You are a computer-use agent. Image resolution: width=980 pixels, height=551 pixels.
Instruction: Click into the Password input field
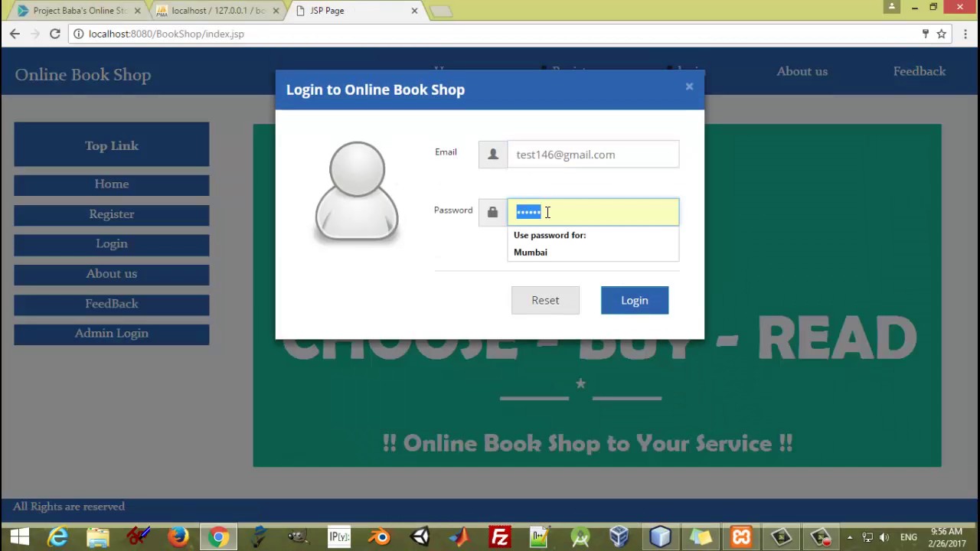point(593,212)
